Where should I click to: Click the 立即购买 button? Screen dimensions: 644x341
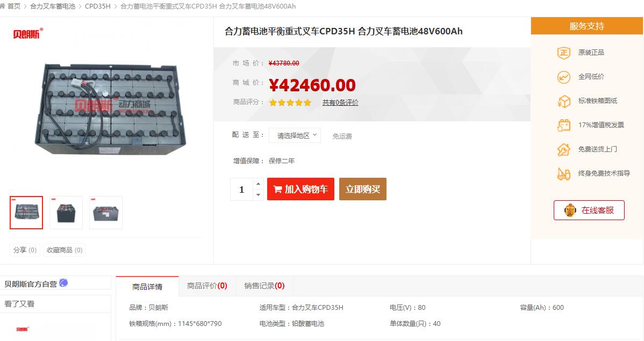coord(363,189)
